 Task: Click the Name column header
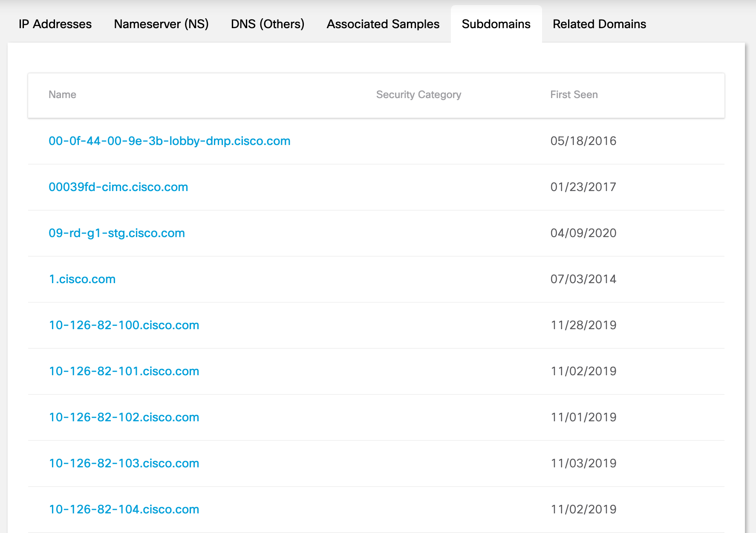[62, 95]
